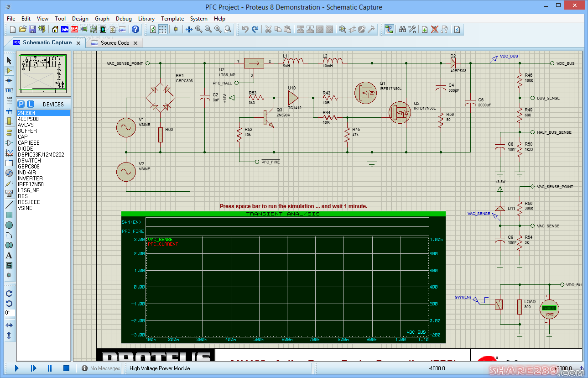This screenshot has height=378, width=588.
Task: Click the Q1 MOSFET component
Action: click(x=365, y=93)
